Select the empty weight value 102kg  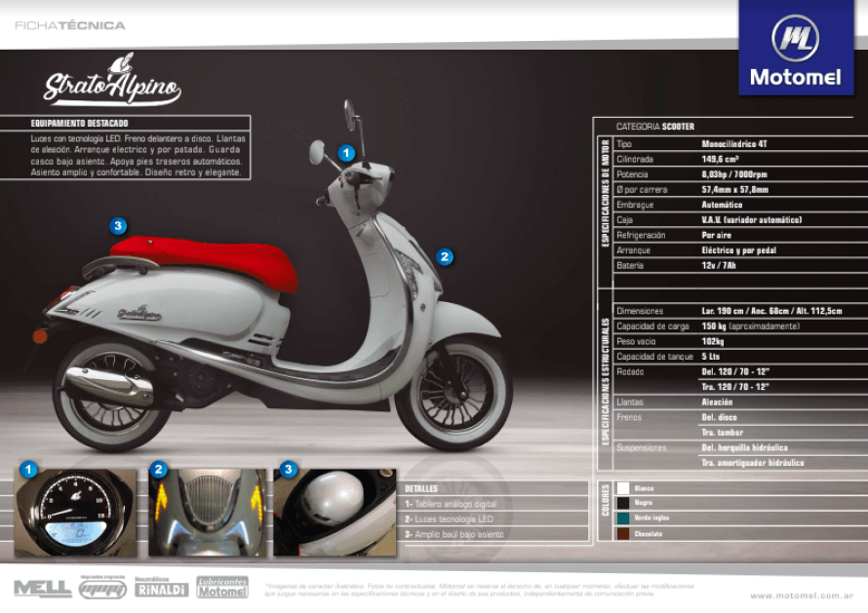point(713,341)
